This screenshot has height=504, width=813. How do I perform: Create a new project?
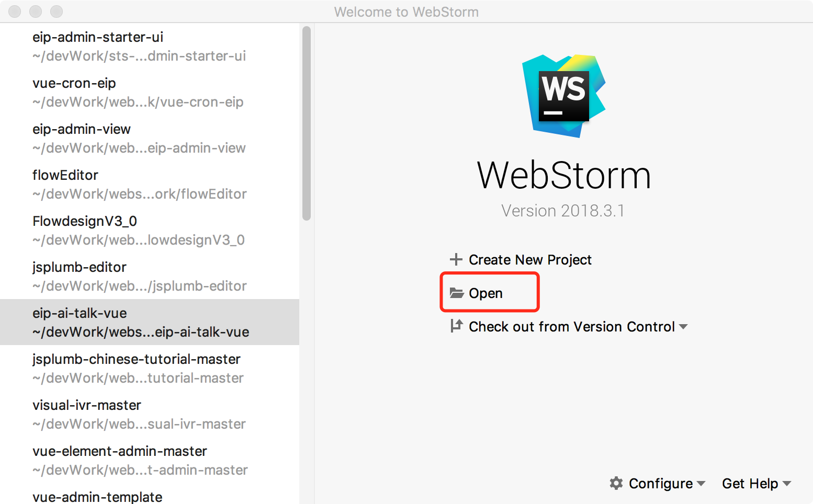point(530,260)
